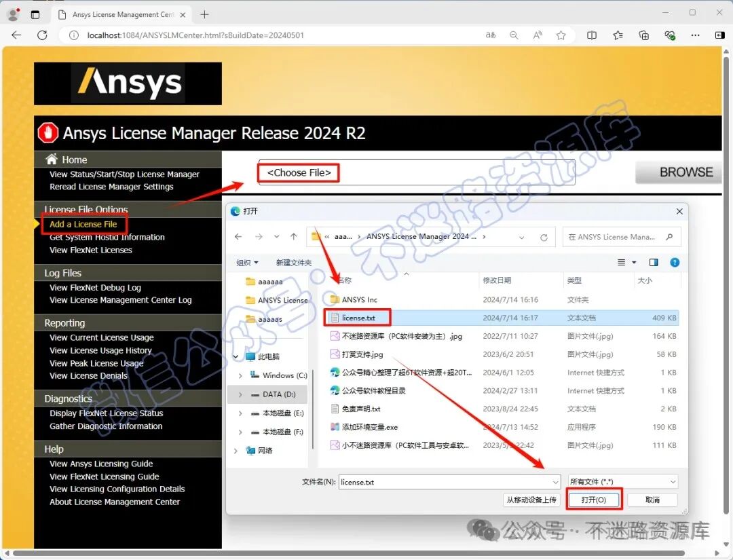
Task: Open the browser profile avatar
Action: pyautogui.click(x=14, y=14)
